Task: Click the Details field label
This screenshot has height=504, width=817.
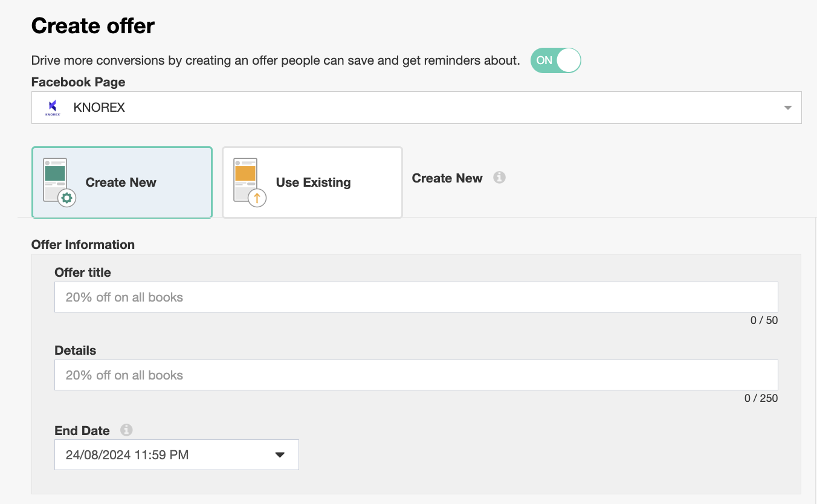Action: click(x=76, y=351)
